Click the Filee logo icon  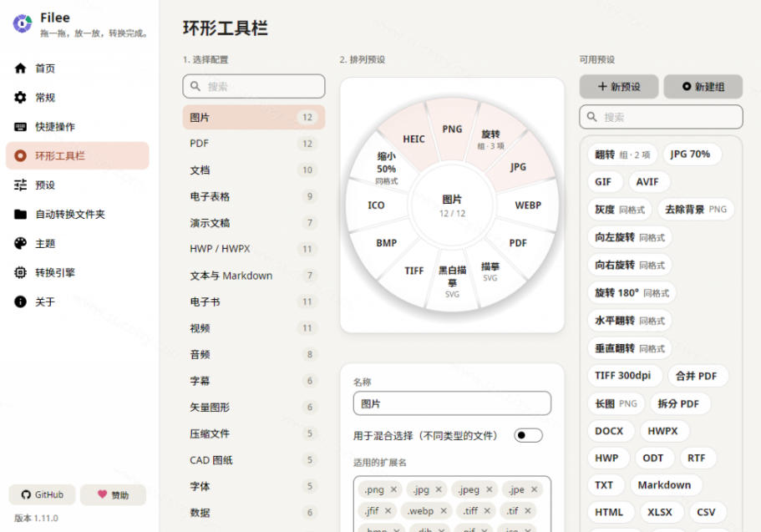pyautogui.click(x=23, y=23)
